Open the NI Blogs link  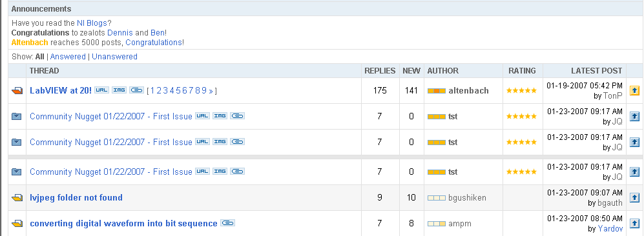click(x=92, y=23)
